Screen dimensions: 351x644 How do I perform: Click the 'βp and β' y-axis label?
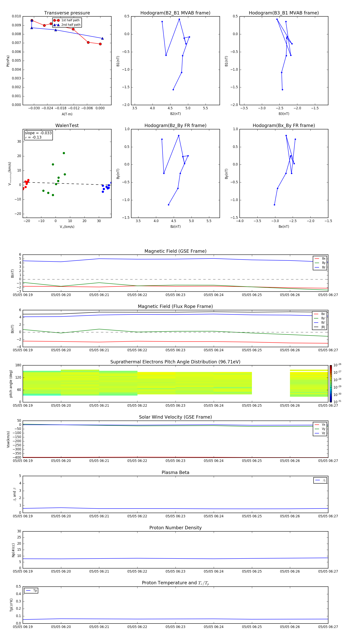click(14, 494)
